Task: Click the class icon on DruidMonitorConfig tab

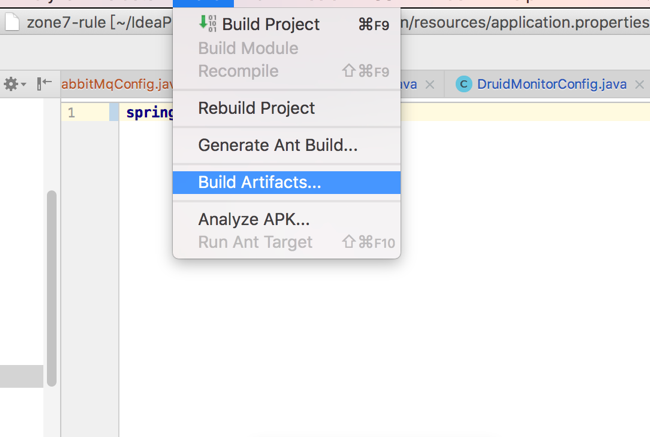Action: pos(463,85)
